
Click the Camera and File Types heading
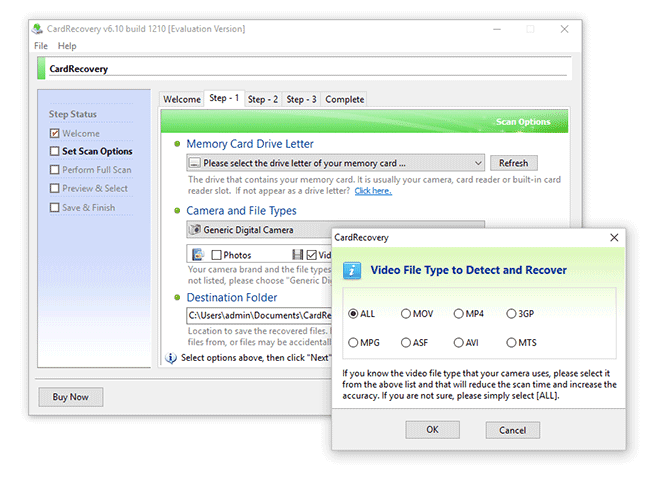pos(241,211)
